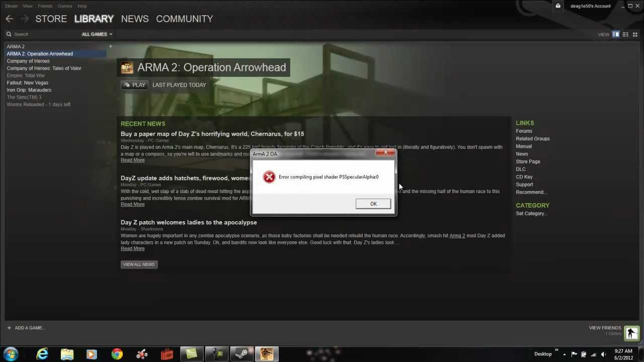Close the ArmA 2 OA error dialog

tap(386, 152)
